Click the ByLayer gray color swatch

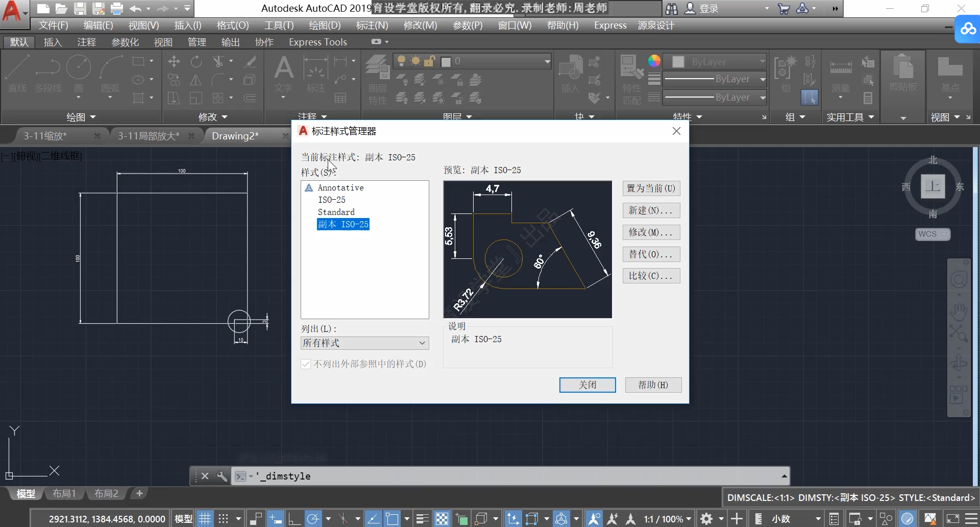(x=678, y=62)
